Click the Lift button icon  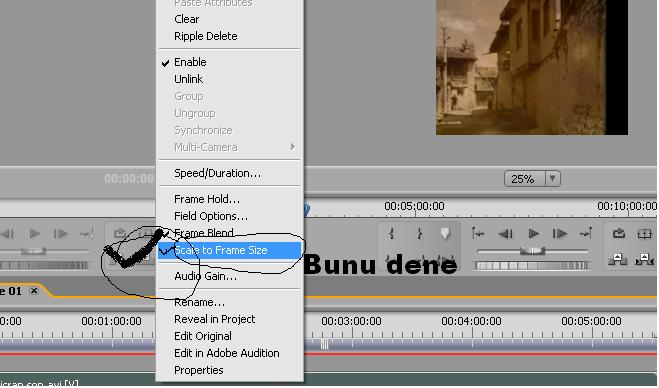point(618,259)
